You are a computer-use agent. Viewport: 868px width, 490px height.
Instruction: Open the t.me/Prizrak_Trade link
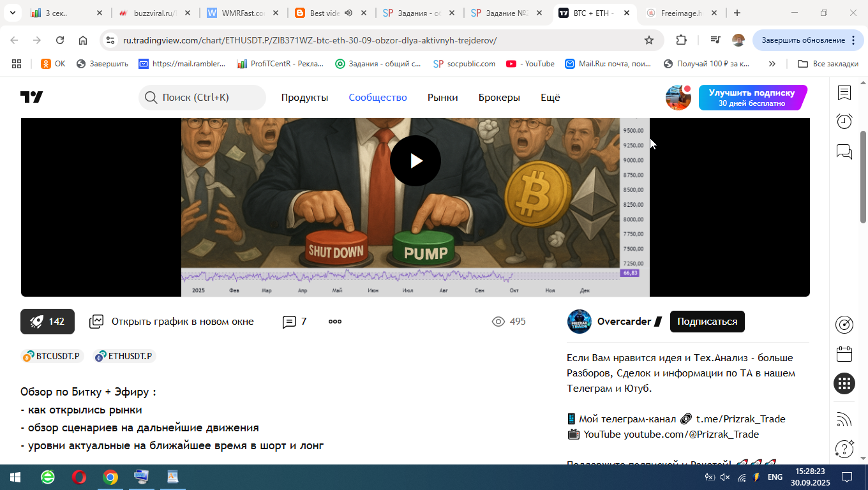point(740,419)
